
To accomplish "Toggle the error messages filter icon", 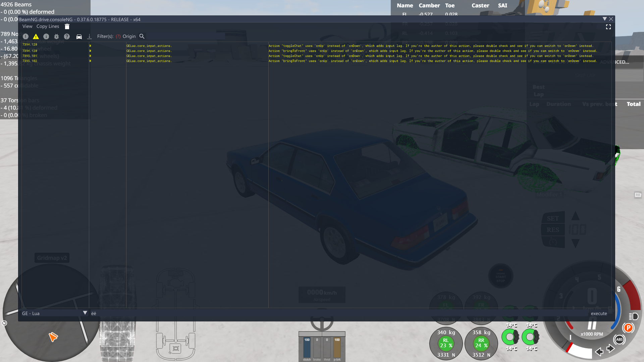I will coord(25,37).
